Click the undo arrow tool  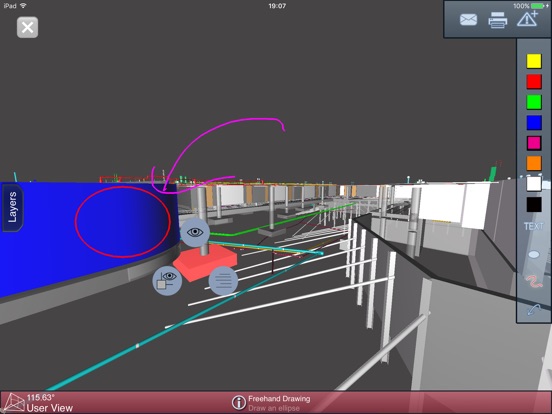(534, 309)
